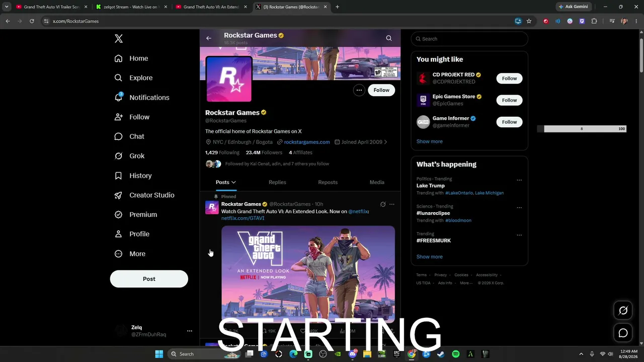The height and width of the screenshot is (362, 644).
Task: Open Notifications in the X sidebar
Action: (x=142, y=98)
